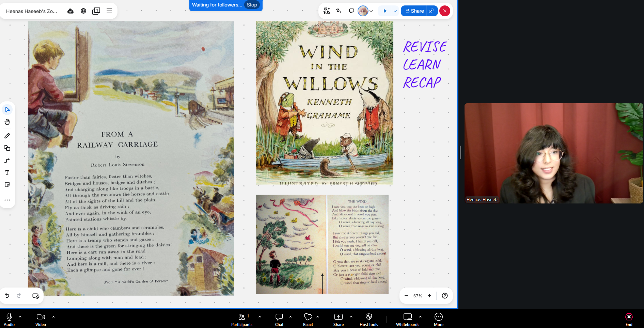Stop waiting for followers
The height and width of the screenshot is (328, 644).
(252, 5)
